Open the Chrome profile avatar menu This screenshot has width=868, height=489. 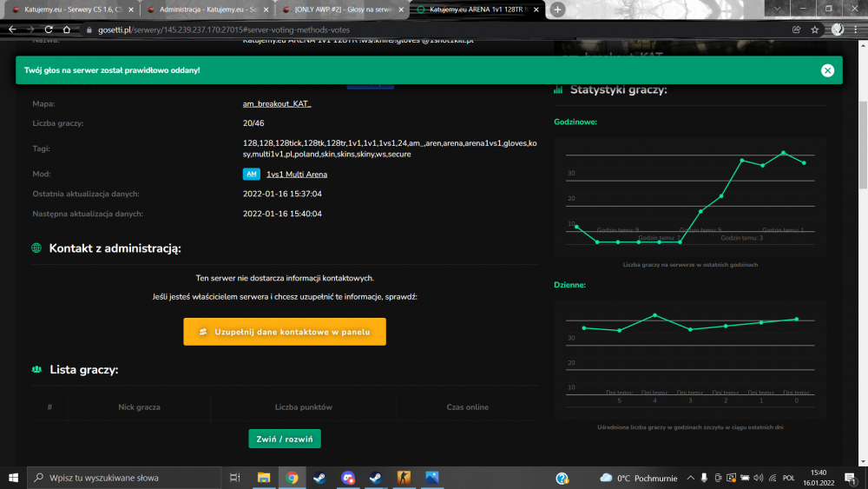click(837, 30)
